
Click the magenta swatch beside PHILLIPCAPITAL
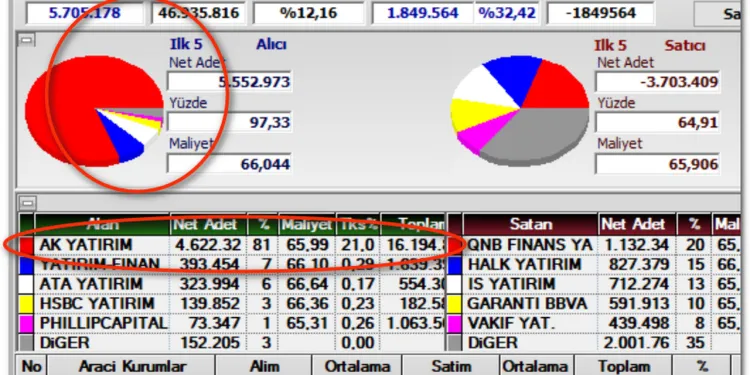coord(26,323)
